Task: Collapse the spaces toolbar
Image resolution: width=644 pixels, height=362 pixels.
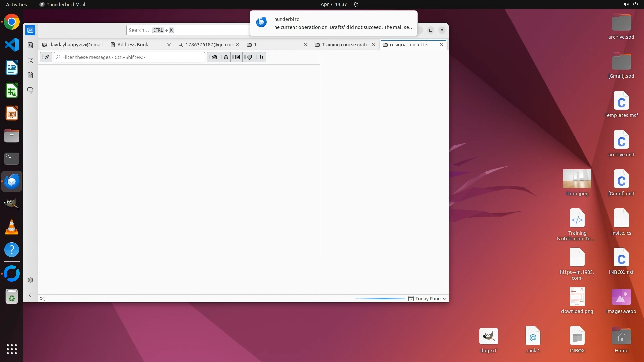Action: click(30, 295)
